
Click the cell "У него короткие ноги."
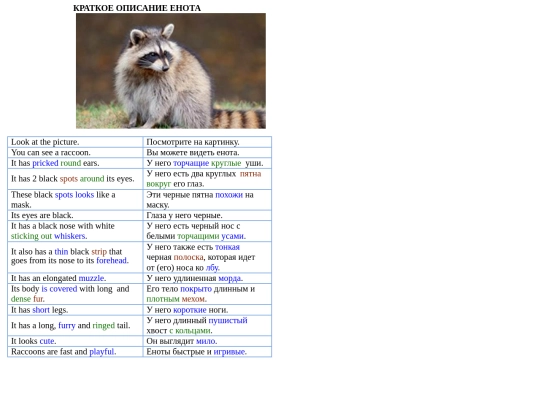(207, 310)
